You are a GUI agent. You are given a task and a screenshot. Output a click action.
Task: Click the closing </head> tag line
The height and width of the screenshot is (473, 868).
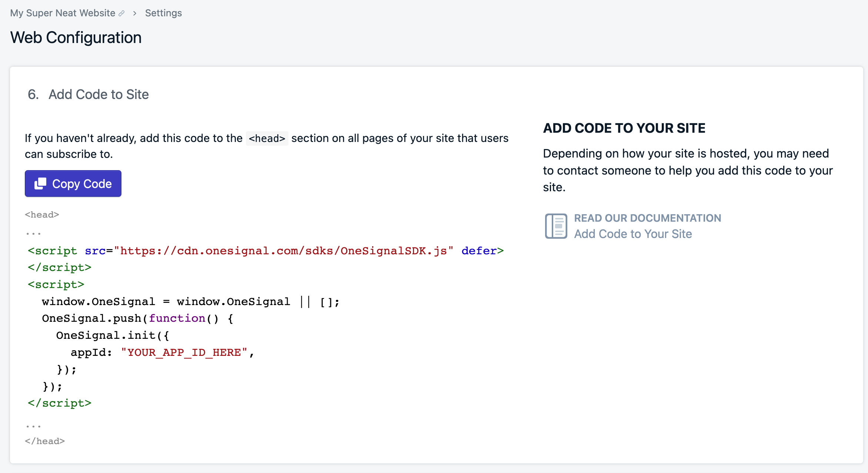coord(45,441)
